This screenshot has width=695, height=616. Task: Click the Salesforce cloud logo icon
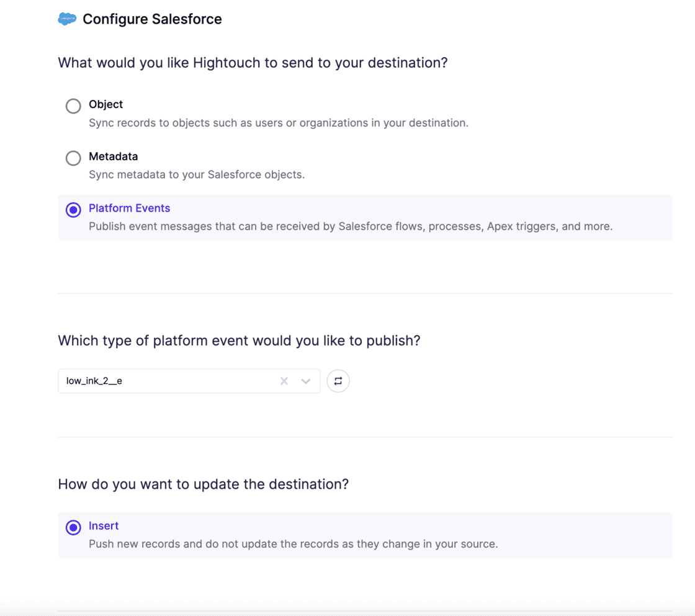(x=66, y=19)
